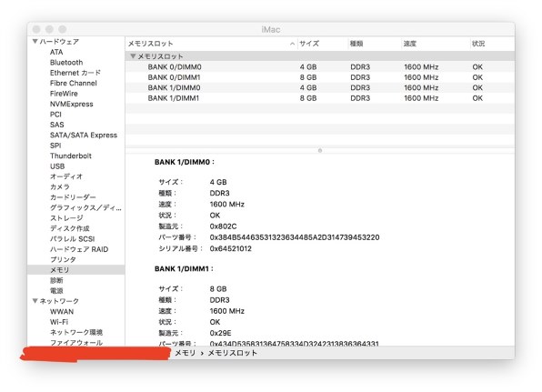Select SPI in the sidebar
This screenshot has width=542, height=392.
[55, 146]
